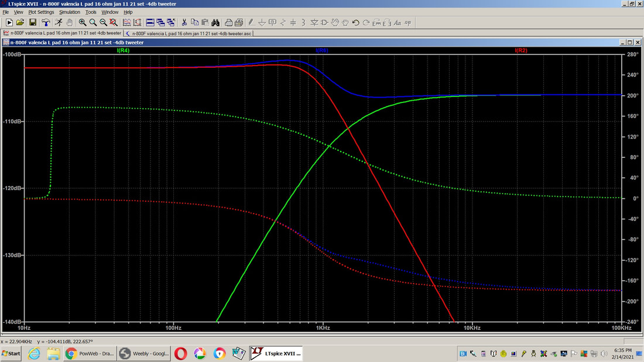
Task: Click the Print toolbar icon
Action: tap(239, 23)
